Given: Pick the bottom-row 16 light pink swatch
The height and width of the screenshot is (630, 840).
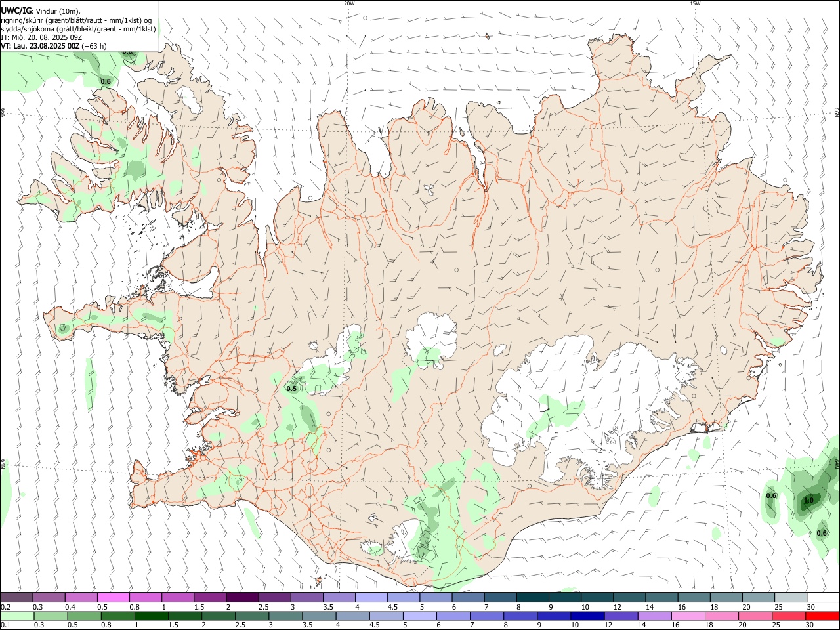Looking at the screenshot, I should coord(688,616).
